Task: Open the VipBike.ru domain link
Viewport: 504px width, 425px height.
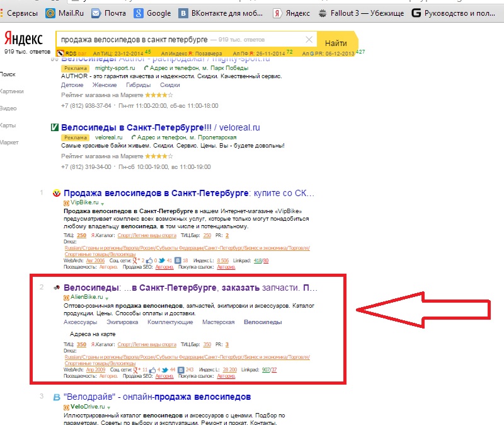Action: (x=84, y=202)
